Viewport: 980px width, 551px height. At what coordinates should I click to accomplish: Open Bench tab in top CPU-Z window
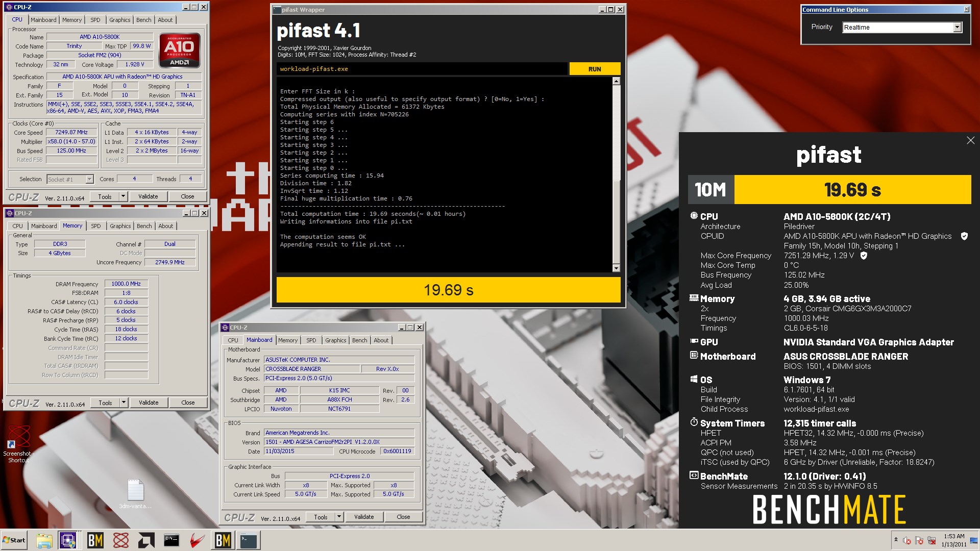click(143, 20)
